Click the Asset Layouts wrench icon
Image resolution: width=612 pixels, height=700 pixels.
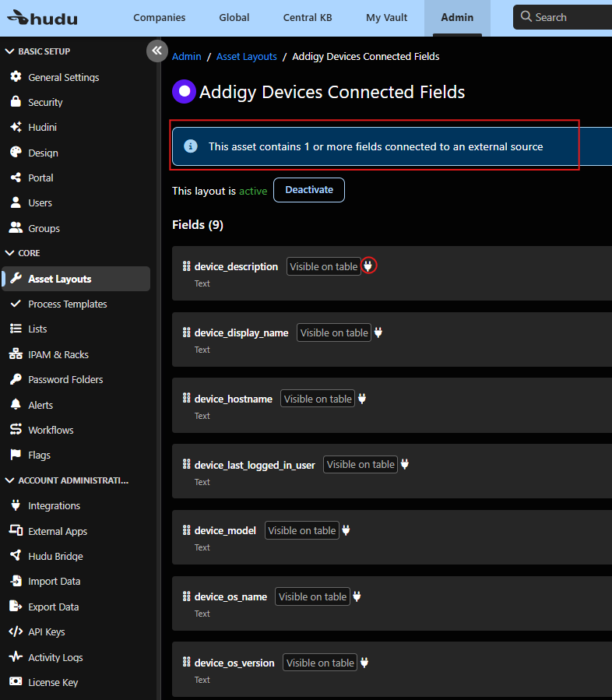click(16, 279)
